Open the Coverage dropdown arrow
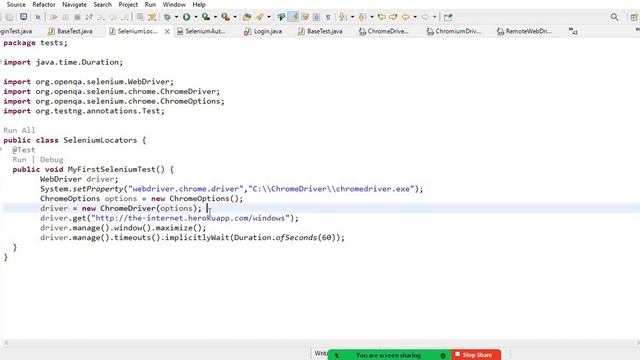Viewport: 640px width, 360px height. coord(216,17)
